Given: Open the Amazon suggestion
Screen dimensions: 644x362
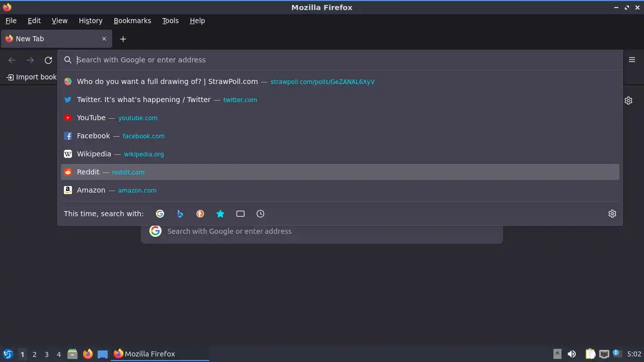Looking at the screenshot, I should click(340, 190).
